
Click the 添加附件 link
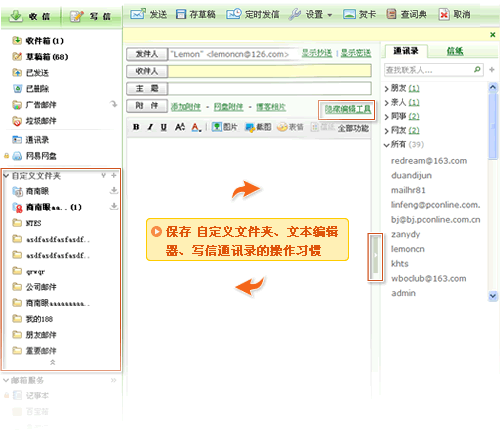coord(186,107)
